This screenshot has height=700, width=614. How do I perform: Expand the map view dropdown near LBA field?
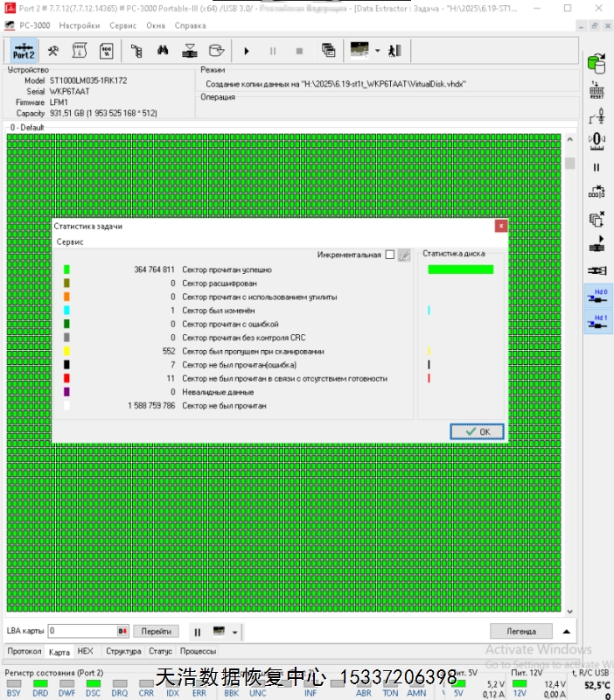[x=234, y=631]
